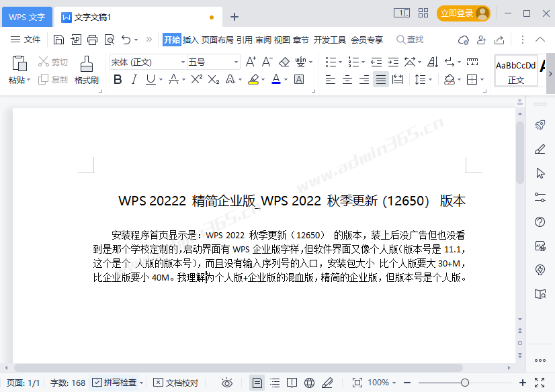555x392 pixels.
Task: Expand the spell check dropdown arrow
Action: (141, 383)
